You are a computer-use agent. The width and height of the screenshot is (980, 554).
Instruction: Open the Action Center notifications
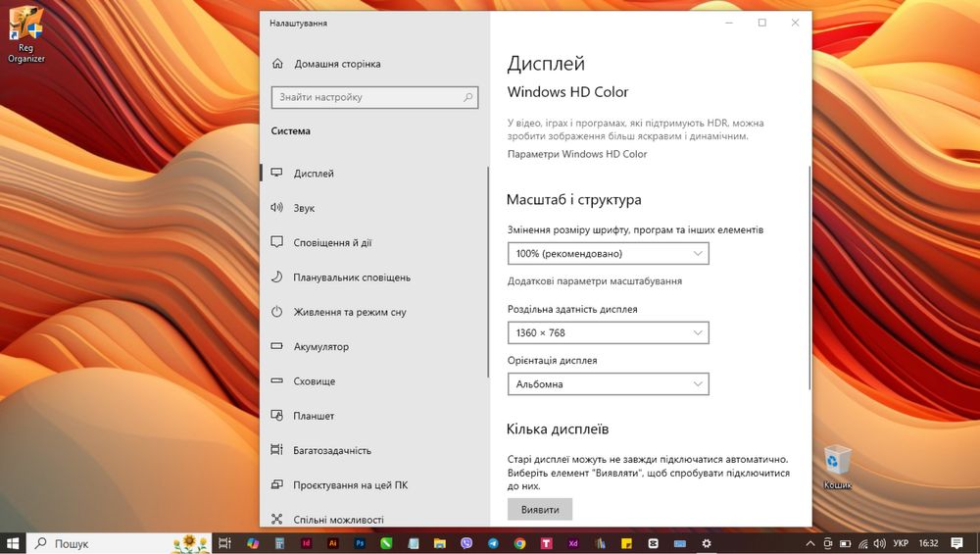(x=956, y=543)
